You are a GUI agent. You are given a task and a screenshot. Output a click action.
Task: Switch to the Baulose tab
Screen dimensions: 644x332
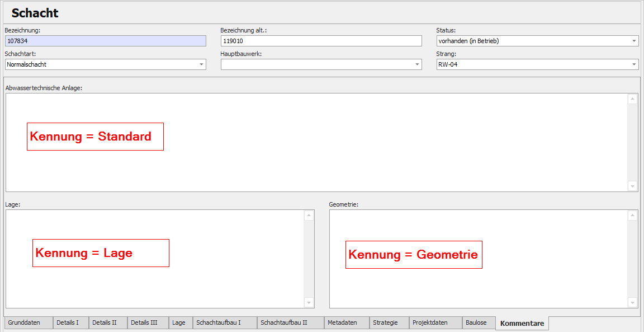click(476, 322)
